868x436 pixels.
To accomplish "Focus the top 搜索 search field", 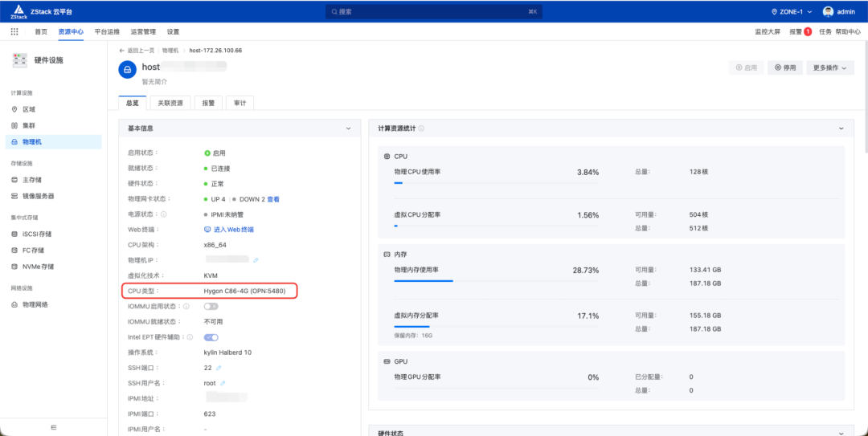I will pos(433,11).
